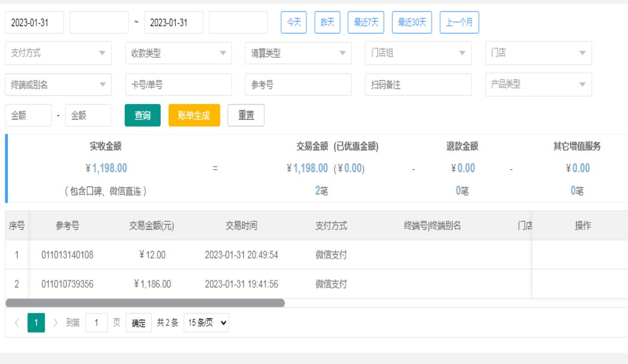Select the 昨天 date shortcut
The height and width of the screenshot is (364, 628).
(x=327, y=22)
